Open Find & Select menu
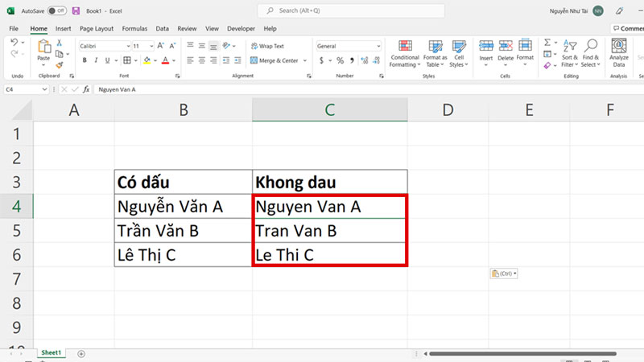The width and height of the screenshot is (644, 362). tap(591, 53)
